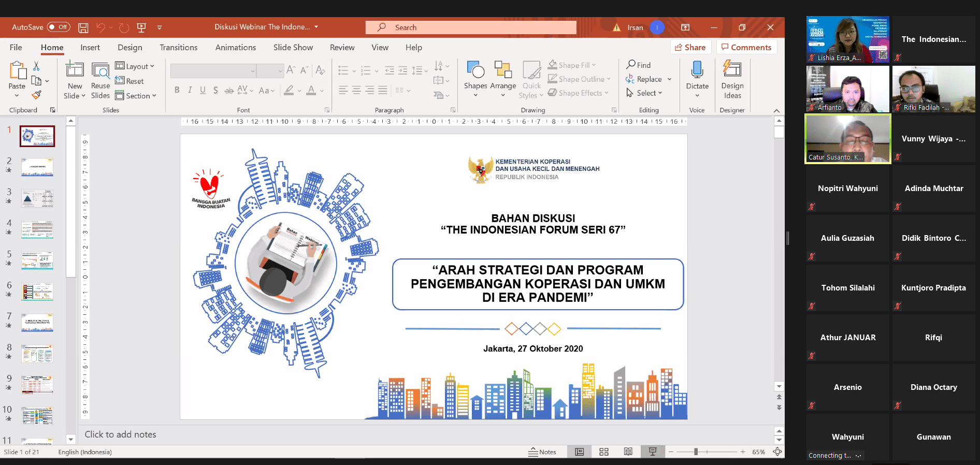The height and width of the screenshot is (465, 980).
Task: Fit slide to current window icon
Action: click(777, 452)
